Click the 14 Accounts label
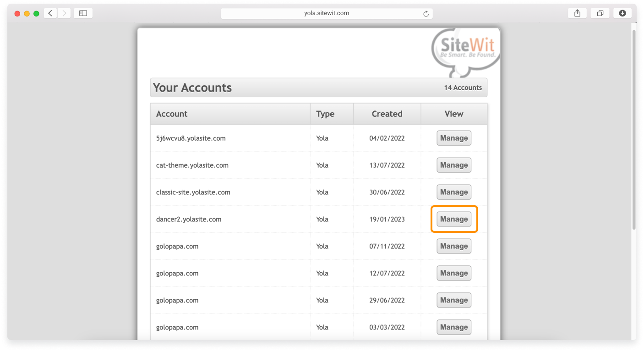644x351 pixels. point(462,87)
